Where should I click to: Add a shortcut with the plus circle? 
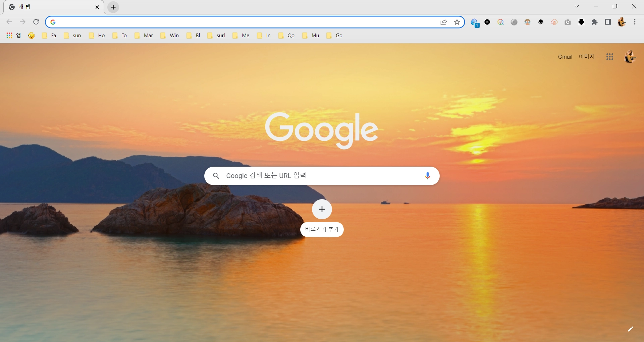pos(322,209)
